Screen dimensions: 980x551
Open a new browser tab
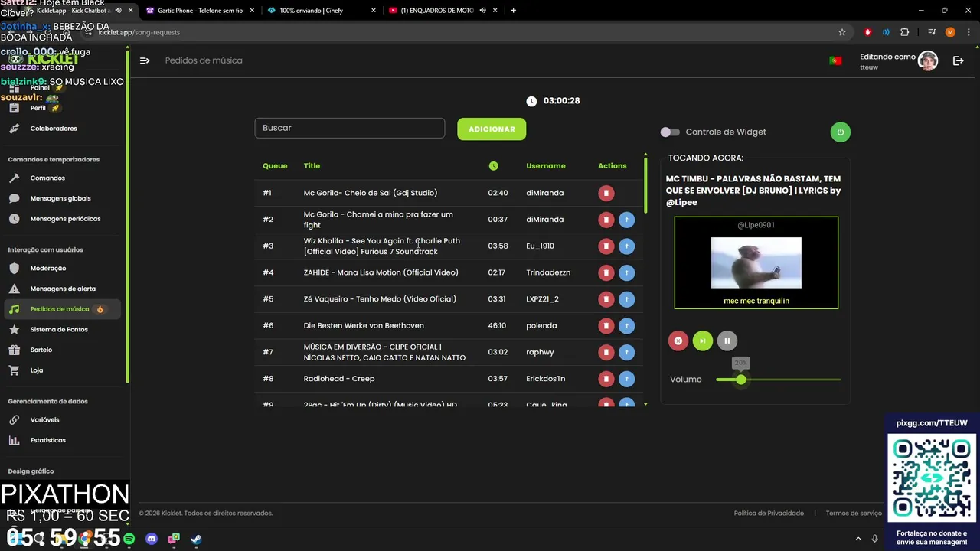click(513, 11)
